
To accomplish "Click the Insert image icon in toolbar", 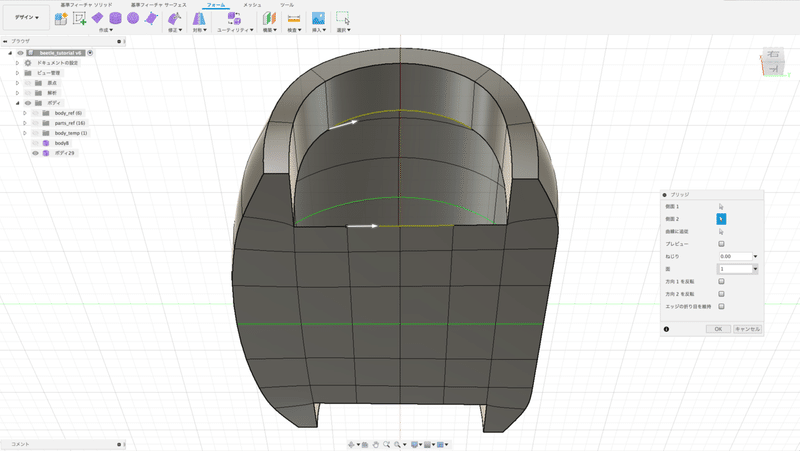I will pyautogui.click(x=318, y=18).
